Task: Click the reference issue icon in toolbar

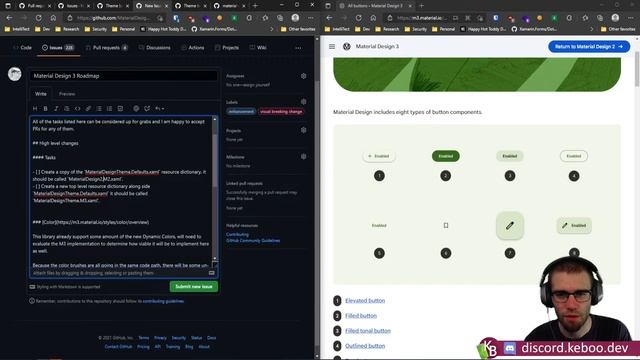Action: (x=147, y=109)
